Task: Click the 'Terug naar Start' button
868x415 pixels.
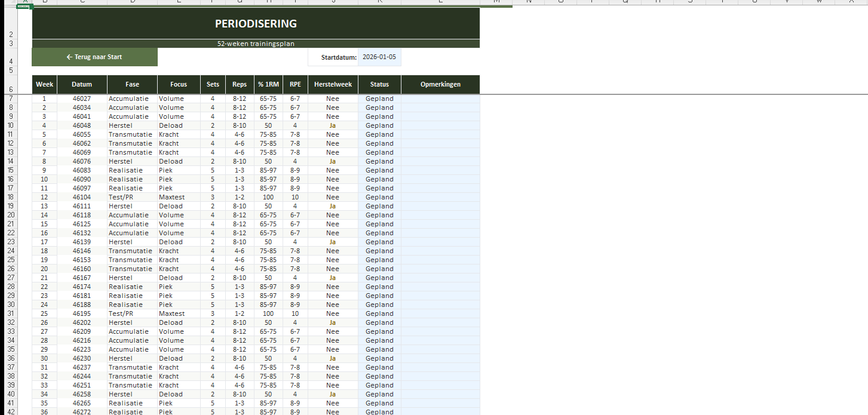Action: click(94, 57)
